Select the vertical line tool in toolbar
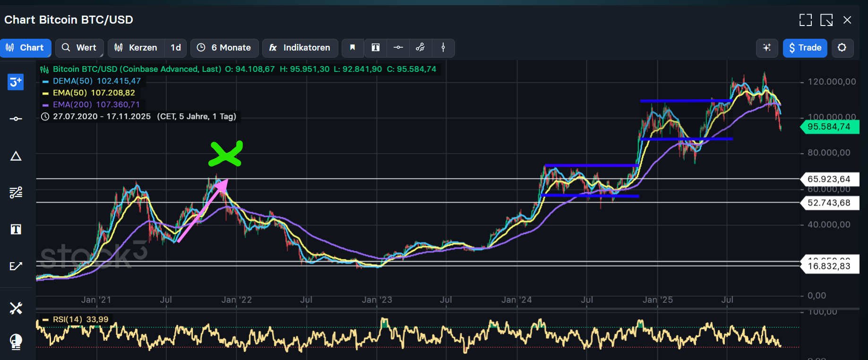The height and width of the screenshot is (360, 868). pyautogui.click(x=443, y=48)
